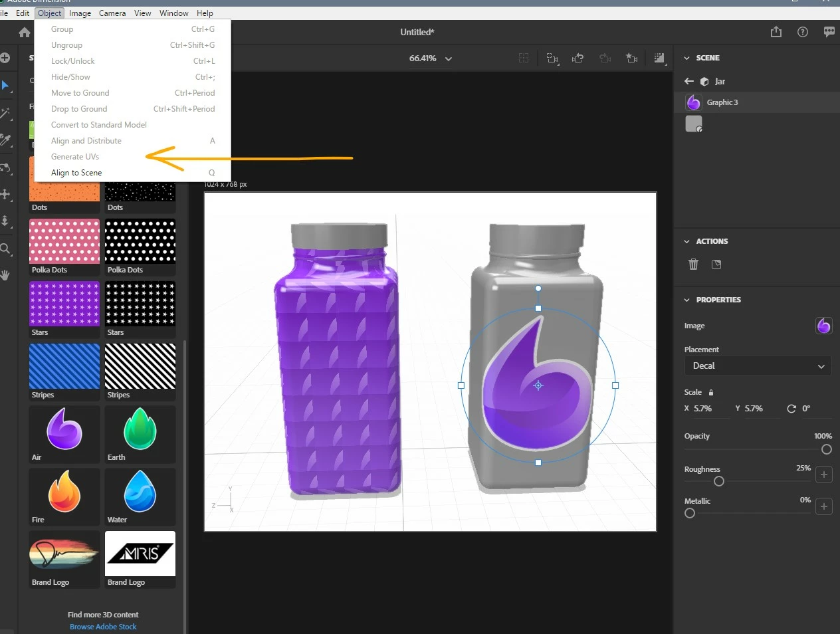Toggle the Render Preview icon
840x634 pixels.
pyautogui.click(x=659, y=58)
